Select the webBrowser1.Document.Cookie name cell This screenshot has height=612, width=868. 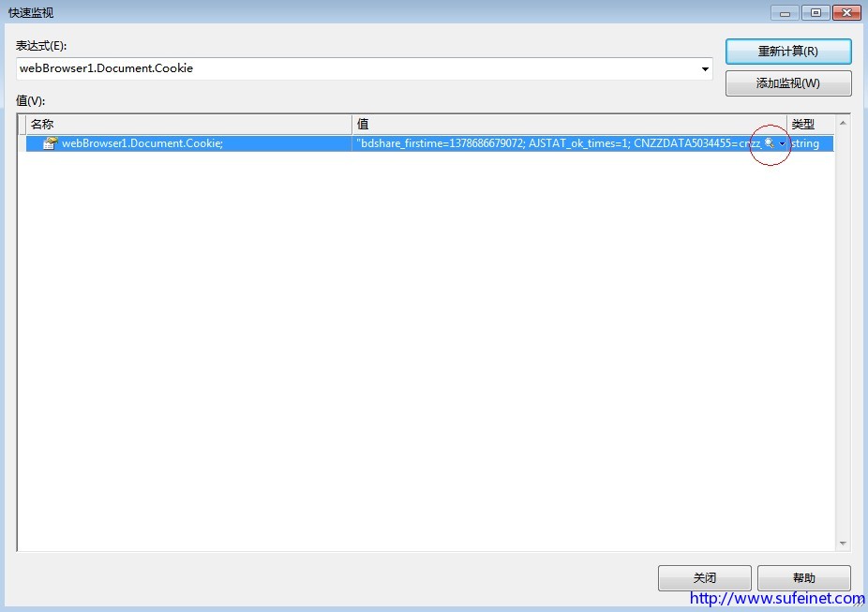tap(188, 143)
